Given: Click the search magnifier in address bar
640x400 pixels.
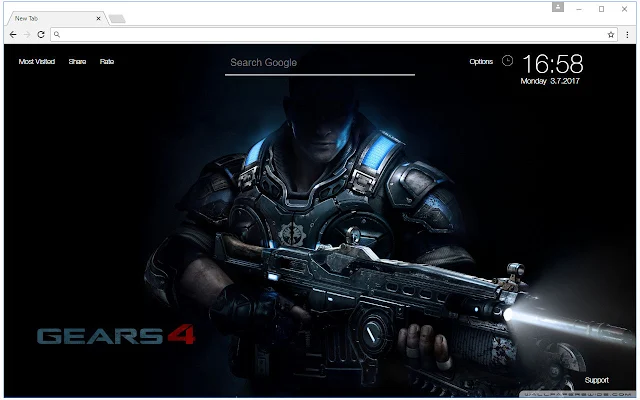Looking at the screenshot, I should 57,35.
